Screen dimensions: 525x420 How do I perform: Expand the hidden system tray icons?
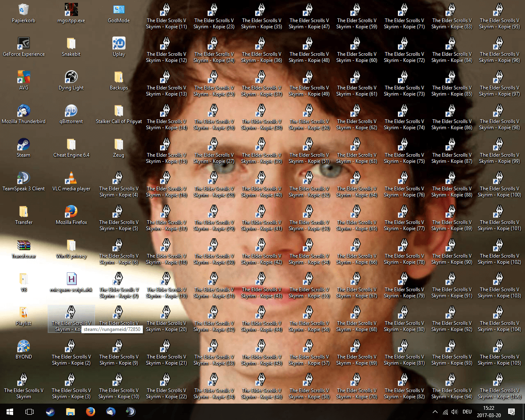tap(435, 412)
